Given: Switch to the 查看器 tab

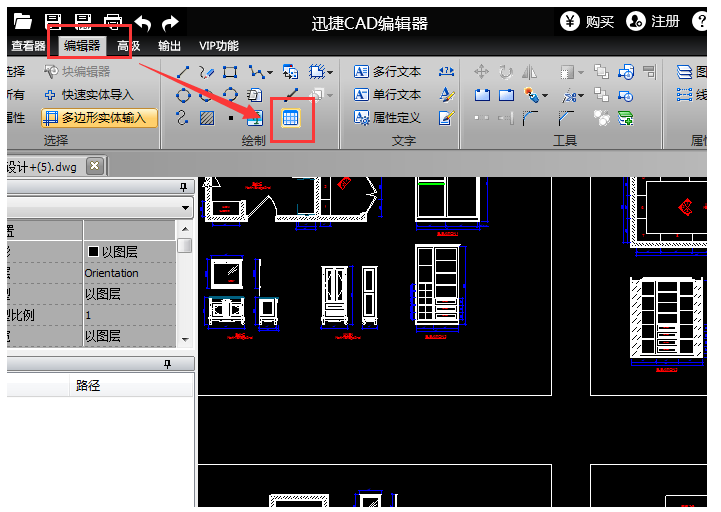Looking at the screenshot, I should click(x=29, y=46).
